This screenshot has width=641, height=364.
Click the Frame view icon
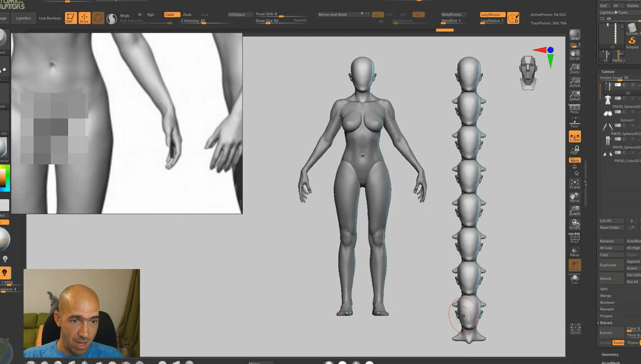[x=575, y=184]
